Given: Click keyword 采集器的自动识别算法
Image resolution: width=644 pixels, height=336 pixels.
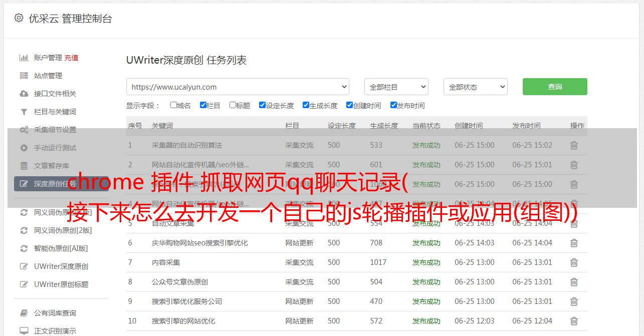Looking at the screenshot, I should click(x=187, y=145).
